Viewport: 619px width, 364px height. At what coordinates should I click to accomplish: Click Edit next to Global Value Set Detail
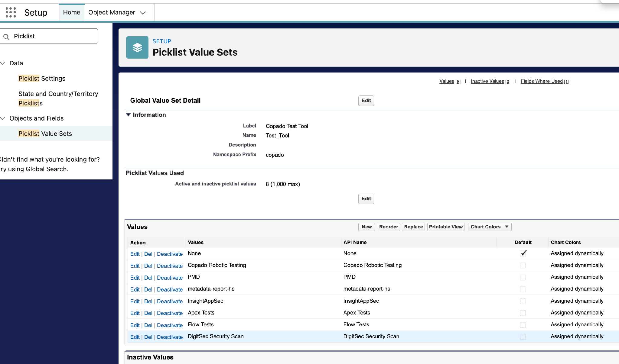tap(366, 101)
